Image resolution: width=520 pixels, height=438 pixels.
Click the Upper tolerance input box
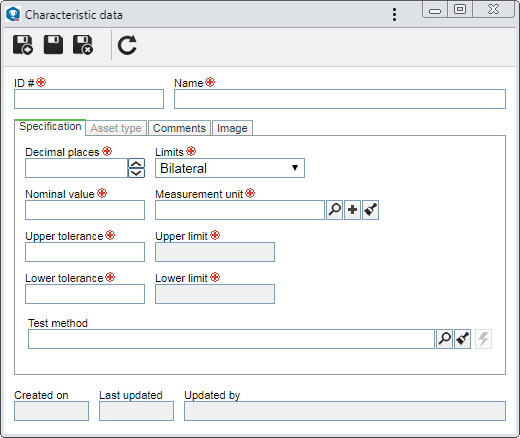pyautogui.click(x=85, y=252)
